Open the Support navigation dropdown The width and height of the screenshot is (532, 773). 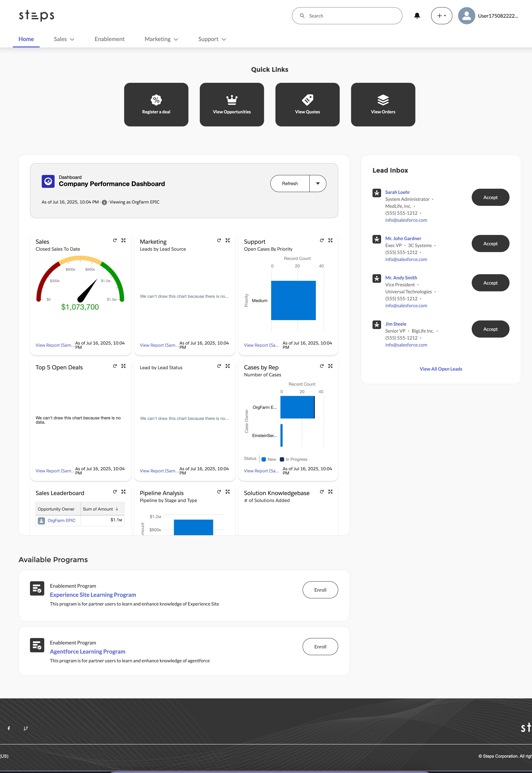click(212, 39)
